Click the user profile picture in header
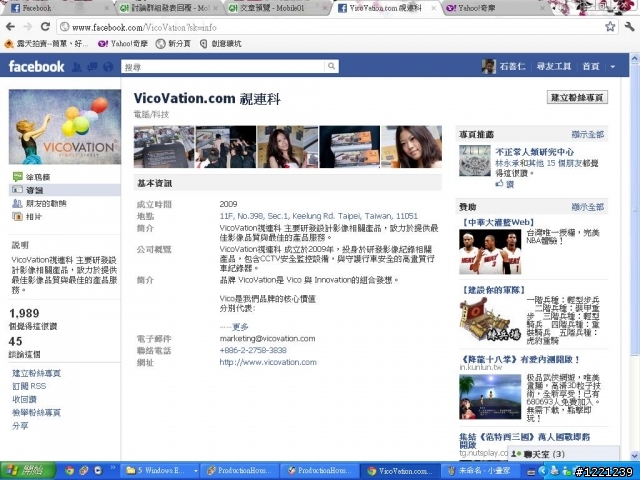640x480 pixels. click(489, 67)
